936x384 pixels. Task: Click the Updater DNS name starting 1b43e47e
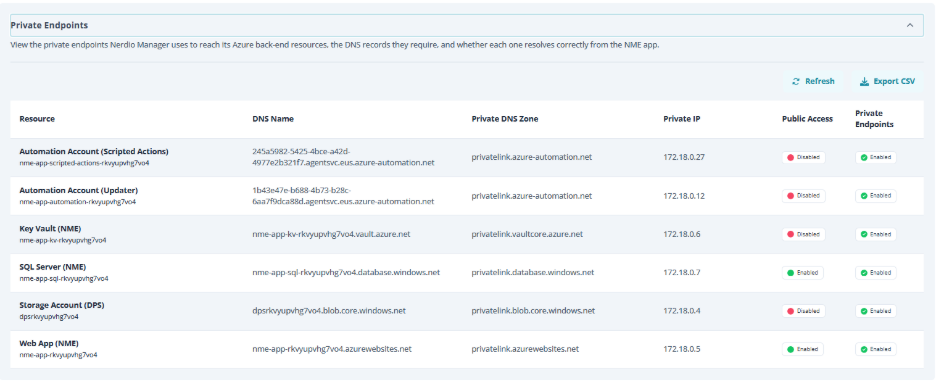point(343,196)
